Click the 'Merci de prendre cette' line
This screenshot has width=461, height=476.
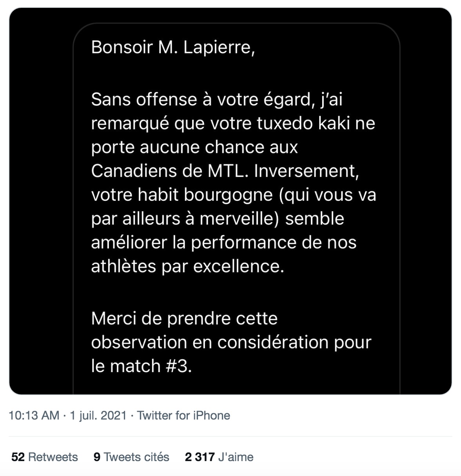(184, 318)
